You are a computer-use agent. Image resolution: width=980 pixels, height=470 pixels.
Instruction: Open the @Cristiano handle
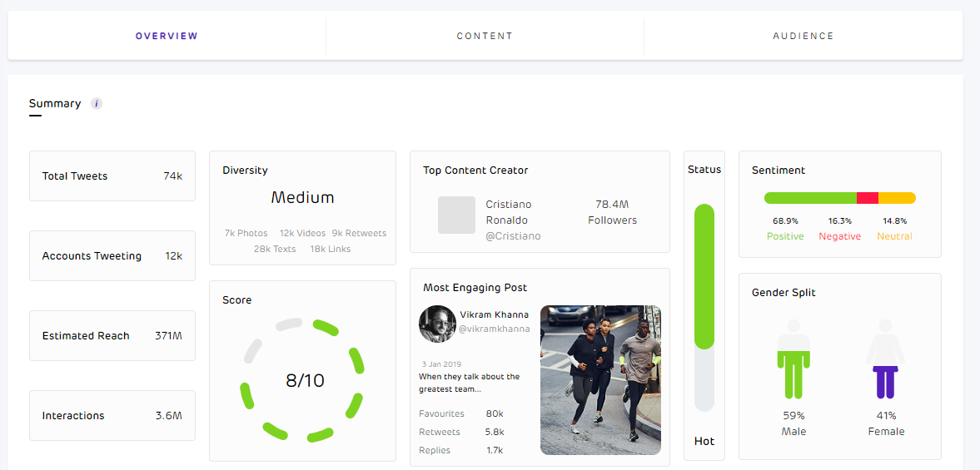(x=513, y=236)
